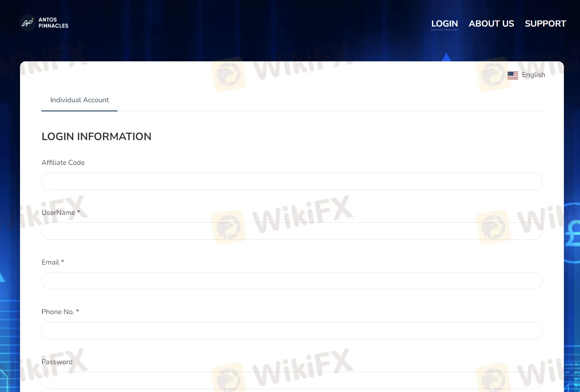Click the Affiliate Code field label
The height and width of the screenshot is (392, 580).
[63, 163]
